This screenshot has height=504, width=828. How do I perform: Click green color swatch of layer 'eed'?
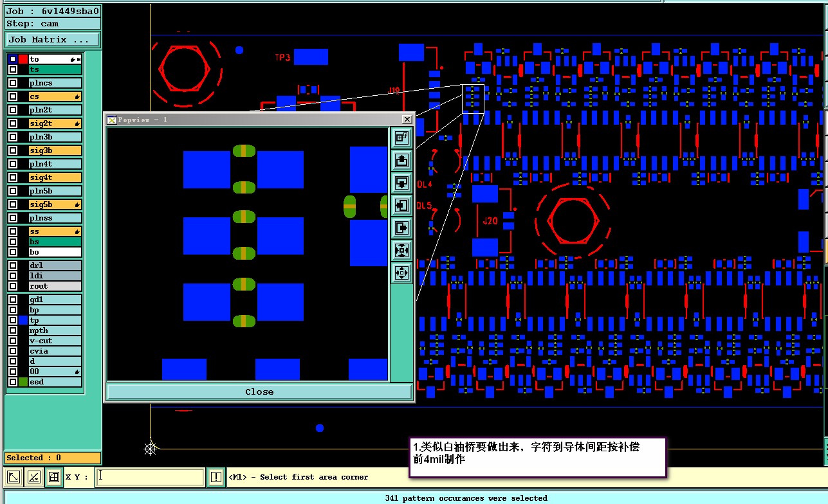[23, 382]
